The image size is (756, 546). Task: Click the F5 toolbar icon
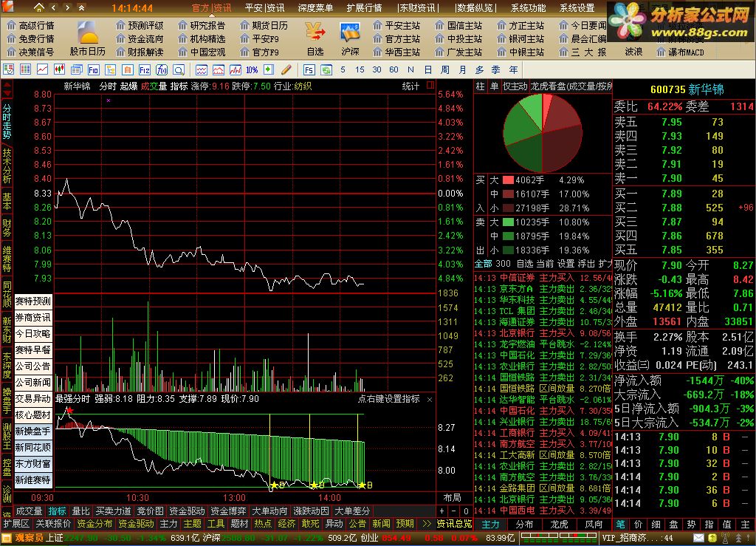tap(309, 69)
